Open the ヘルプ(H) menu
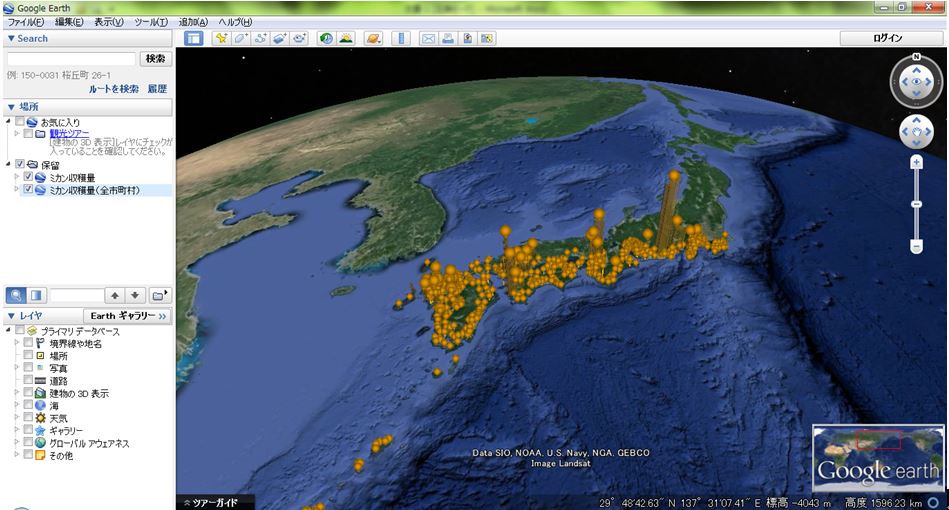 point(235,22)
